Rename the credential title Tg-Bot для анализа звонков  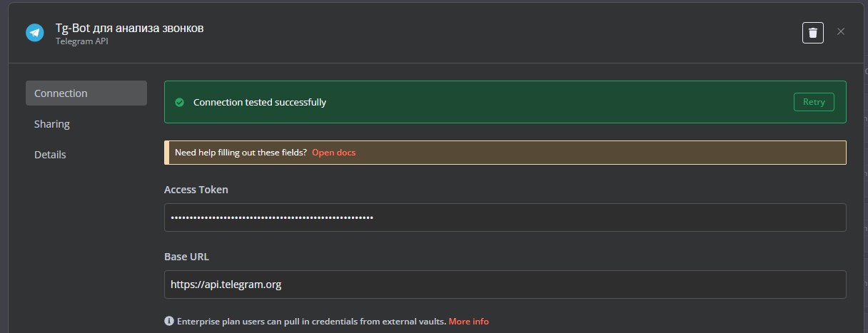coord(129,29)
